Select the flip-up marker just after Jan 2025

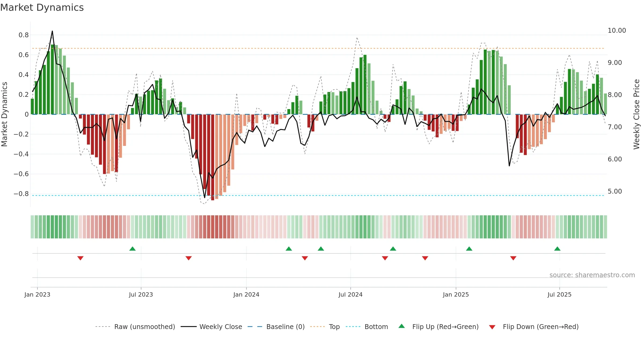[x=469, y=249]
